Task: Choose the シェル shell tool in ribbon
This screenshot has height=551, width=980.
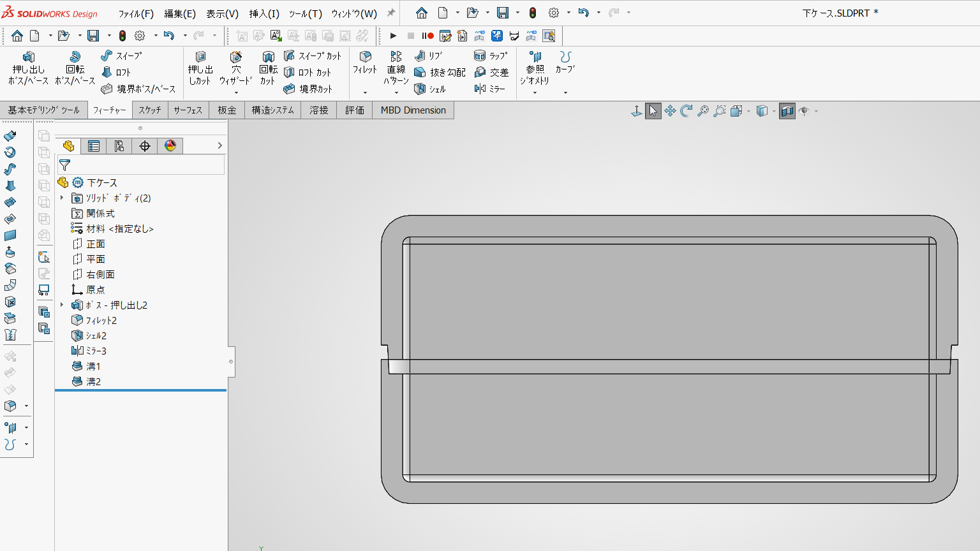Action: [430, 89]
